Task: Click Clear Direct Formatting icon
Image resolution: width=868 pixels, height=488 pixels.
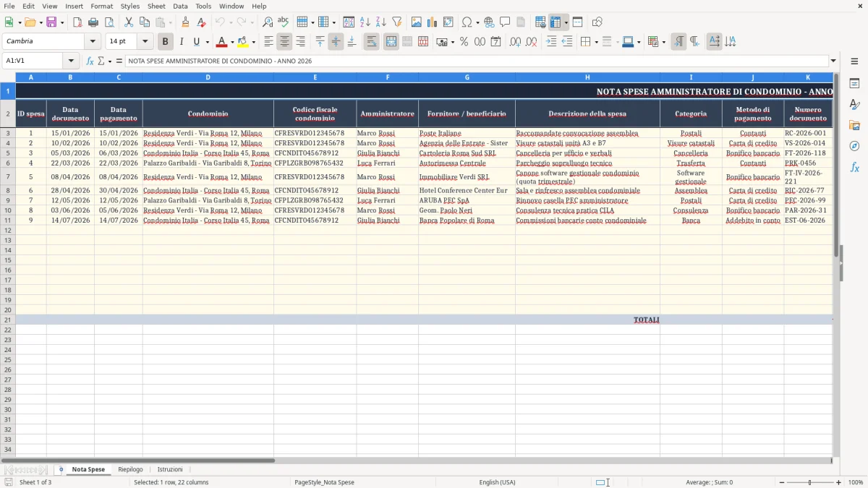Action: point(201,22)
